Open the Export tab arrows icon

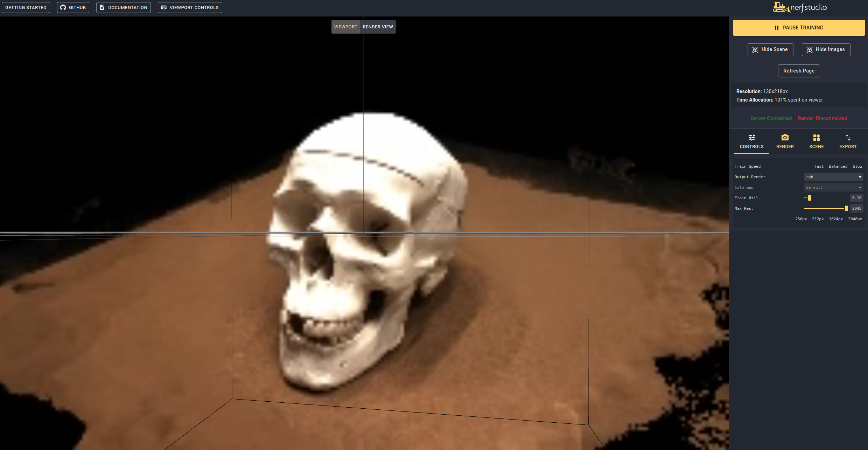pos(848,138)
